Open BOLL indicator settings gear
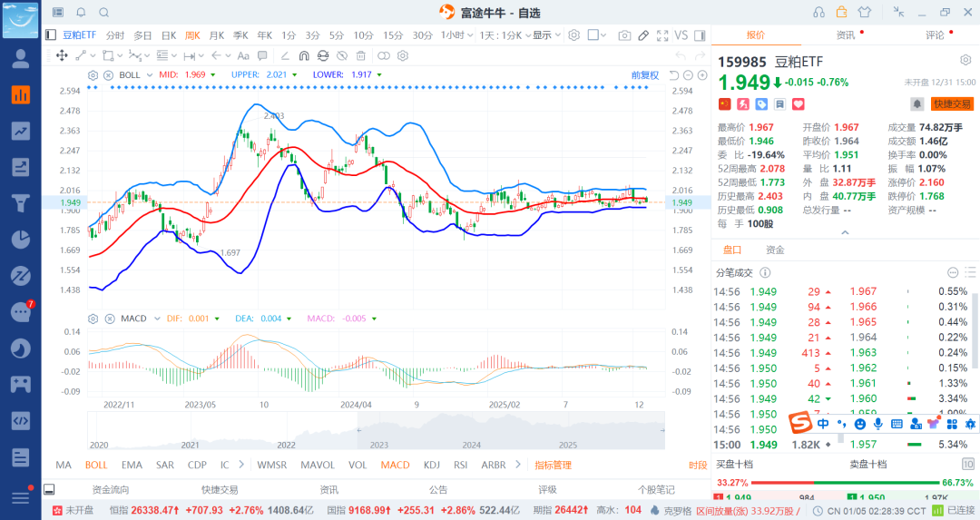The width and height of the screenshot is (980, 520). coord(93,75)
